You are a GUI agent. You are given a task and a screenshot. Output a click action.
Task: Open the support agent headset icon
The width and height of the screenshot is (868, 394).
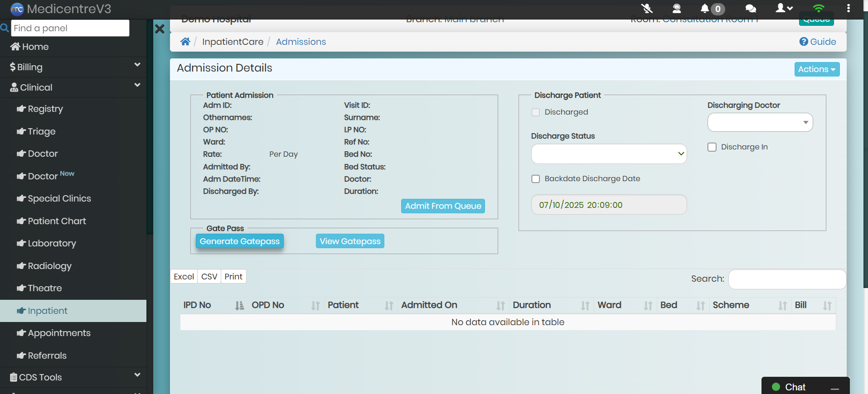point(676,8)
